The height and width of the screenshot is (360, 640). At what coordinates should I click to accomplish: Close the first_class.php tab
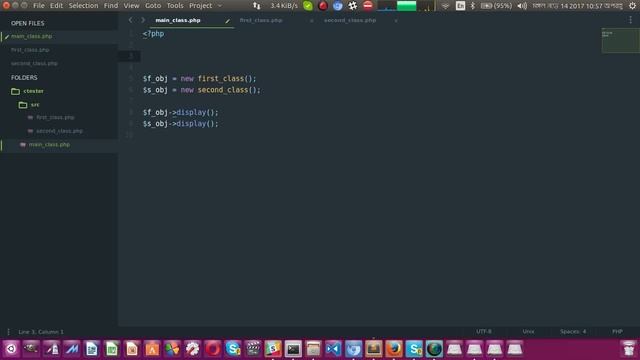coord(311,20)
